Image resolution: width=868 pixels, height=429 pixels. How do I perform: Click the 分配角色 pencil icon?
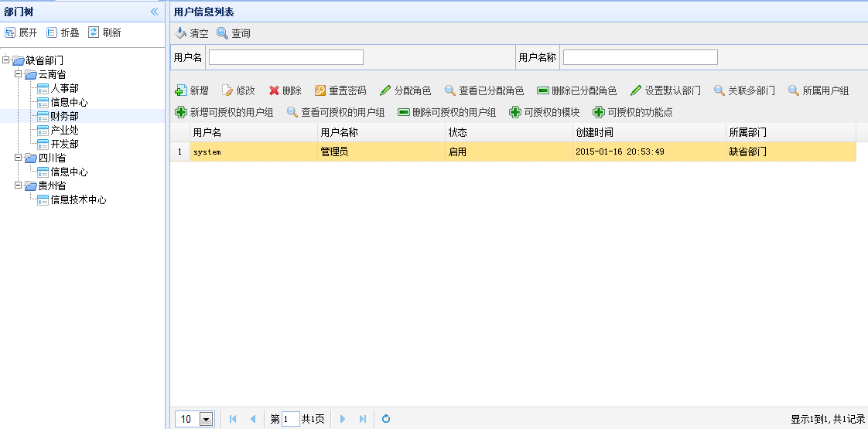pos(385,90)
